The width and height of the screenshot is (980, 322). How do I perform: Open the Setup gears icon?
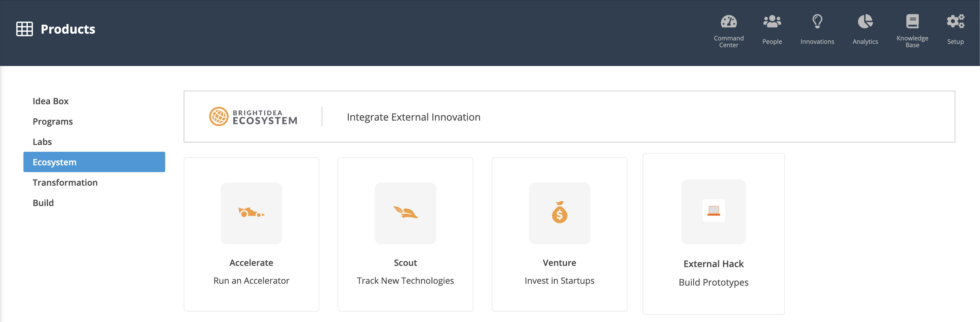point(955,21)
